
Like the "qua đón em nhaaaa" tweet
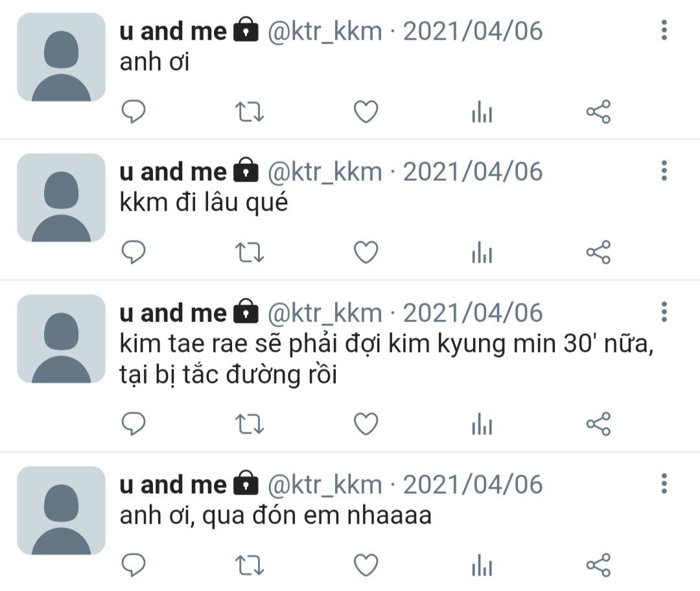pos(366,564)
